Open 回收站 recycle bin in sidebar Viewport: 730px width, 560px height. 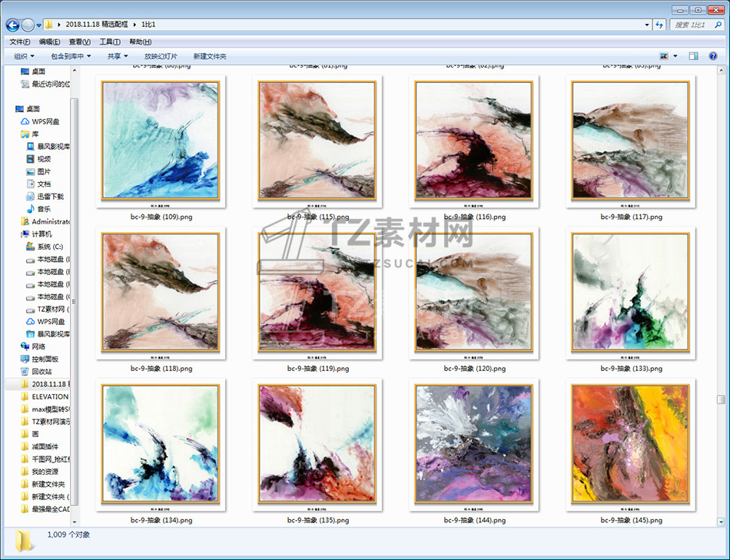pyautogui.click(x=42, y=371)
